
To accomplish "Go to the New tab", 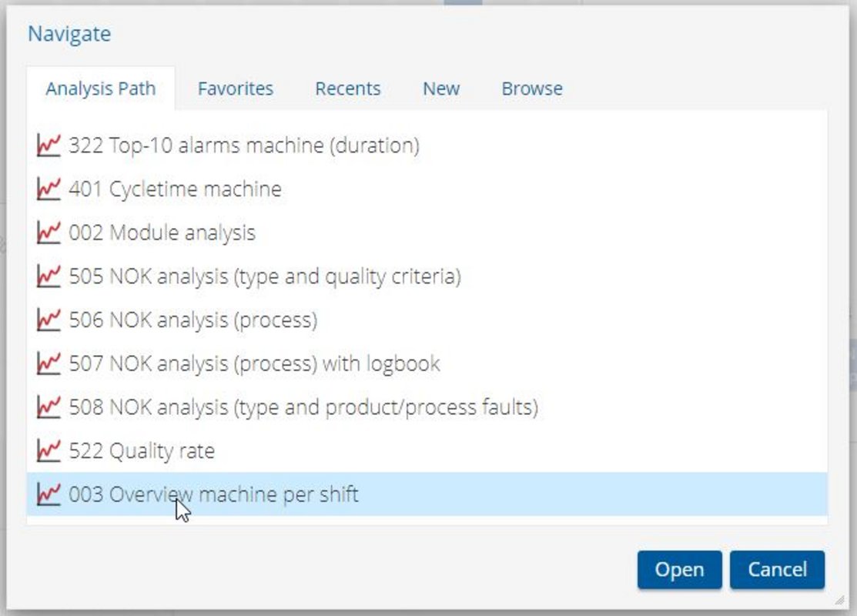I will point(440,89).
